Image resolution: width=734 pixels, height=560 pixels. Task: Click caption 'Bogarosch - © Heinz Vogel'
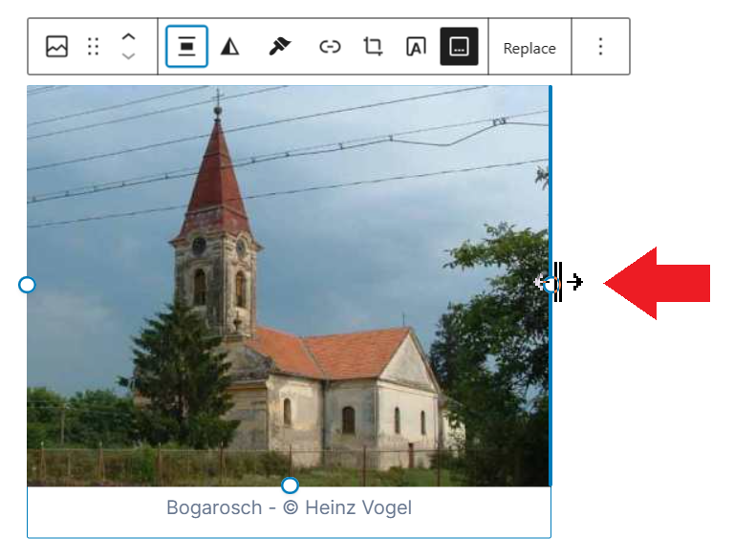(x=290, y=508)
